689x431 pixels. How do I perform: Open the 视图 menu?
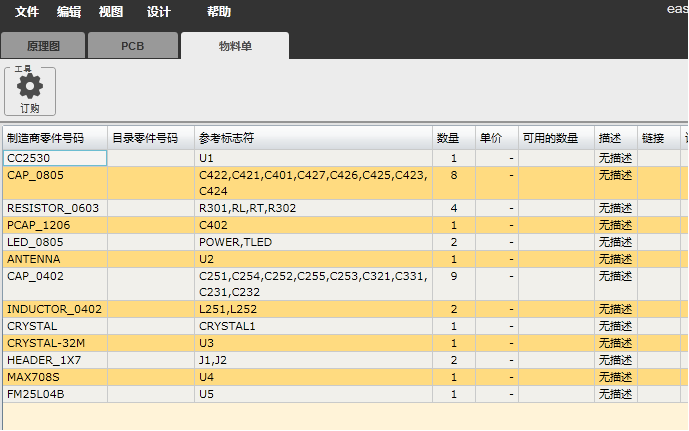coord(111,11)
